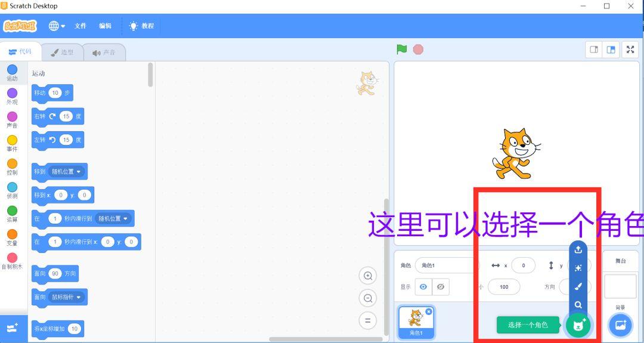Click the choose backdrop button

tap(620, 325)
